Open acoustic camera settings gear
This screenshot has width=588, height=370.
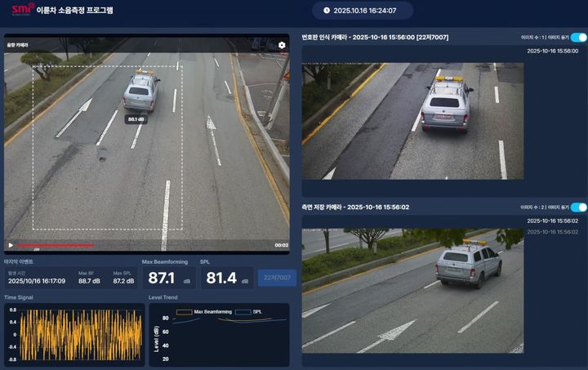click(282, 45)
